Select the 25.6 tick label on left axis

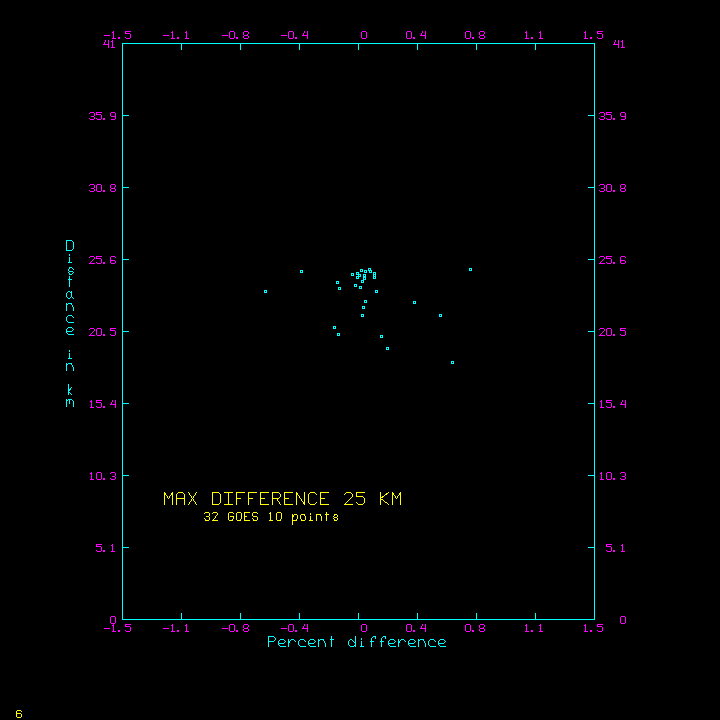pos(102,260)
